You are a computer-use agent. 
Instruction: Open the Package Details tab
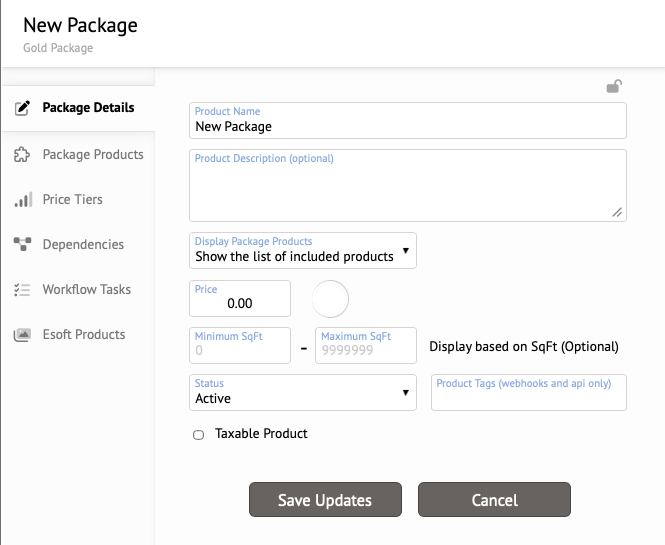click(78, 108)
